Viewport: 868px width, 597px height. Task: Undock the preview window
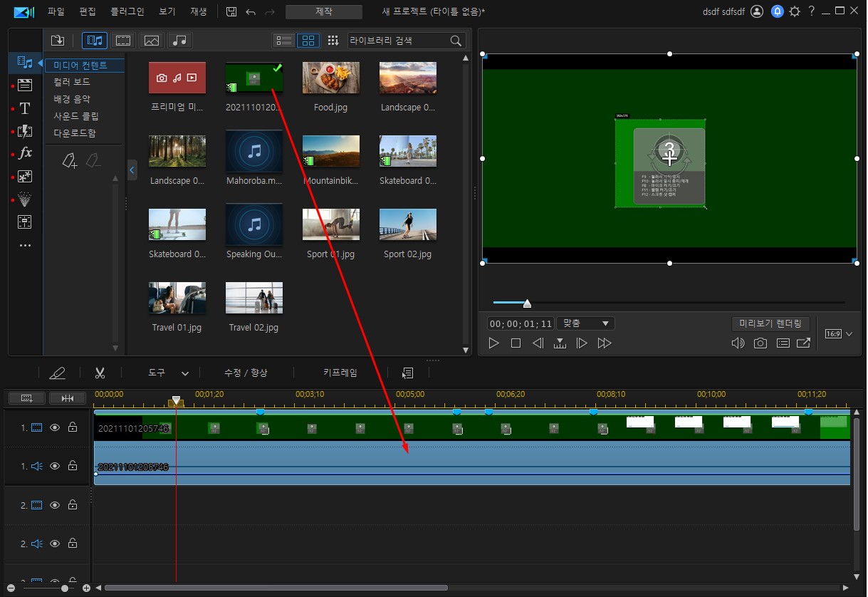(804, 343)
